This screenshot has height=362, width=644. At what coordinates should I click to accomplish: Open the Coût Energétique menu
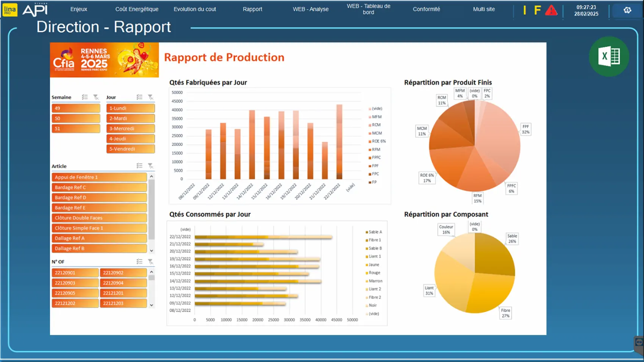click(x=137, y=9)
